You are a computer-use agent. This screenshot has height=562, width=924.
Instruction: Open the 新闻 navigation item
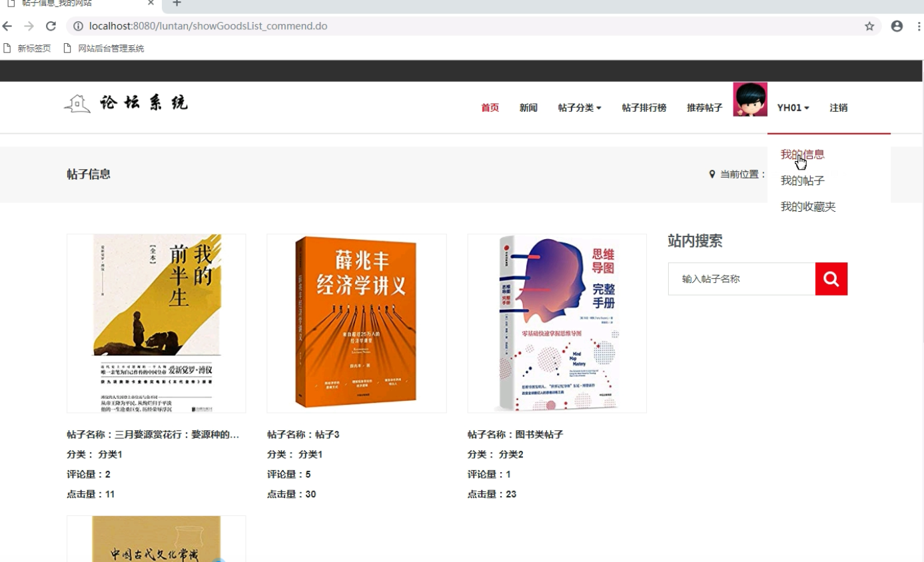click(528, 107)
